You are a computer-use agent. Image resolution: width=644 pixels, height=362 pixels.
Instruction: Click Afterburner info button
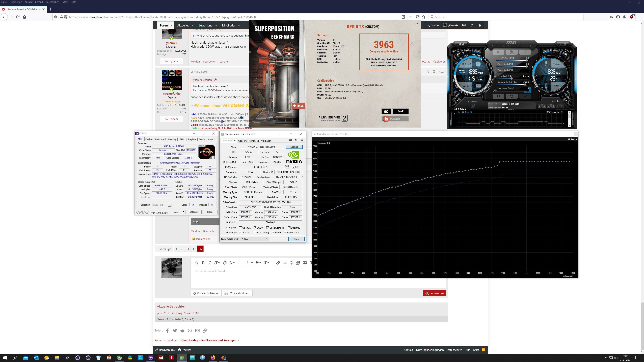[525, 52]
